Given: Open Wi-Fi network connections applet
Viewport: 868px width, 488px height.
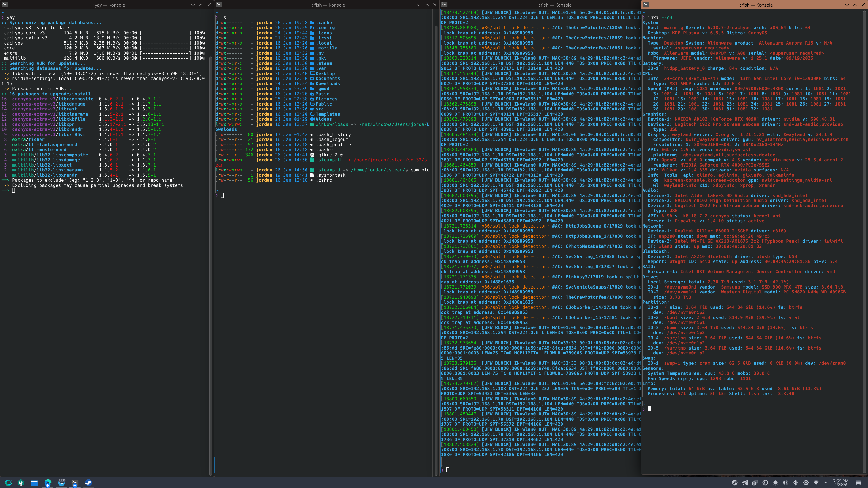Looking at the screenshot, I should click(816, 483).
